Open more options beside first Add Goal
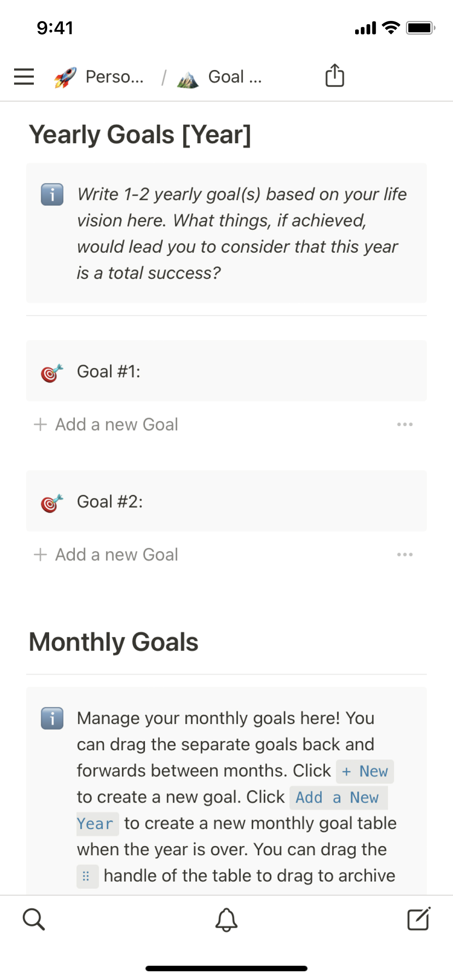This screenshot has width=453, height=980. pyautogui.click(x=405, y=424)
